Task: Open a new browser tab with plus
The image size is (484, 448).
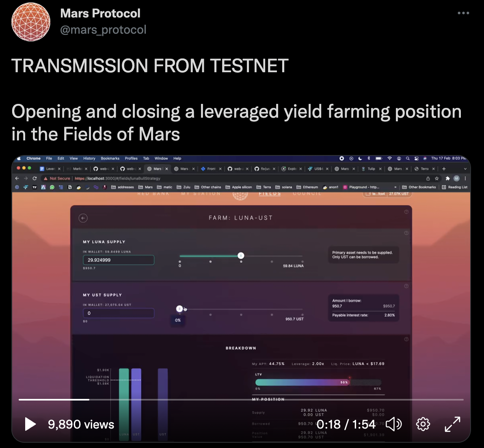Action: 444,169
